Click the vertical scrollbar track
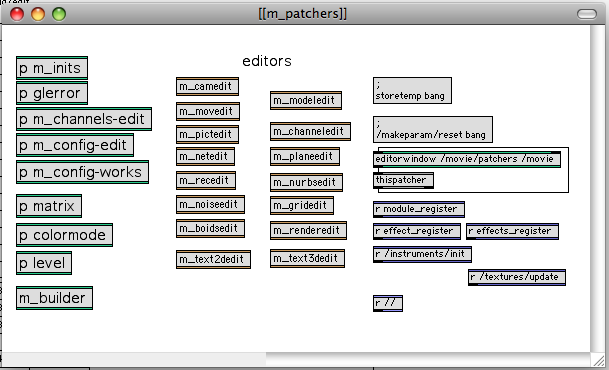 tap(597, 189)
